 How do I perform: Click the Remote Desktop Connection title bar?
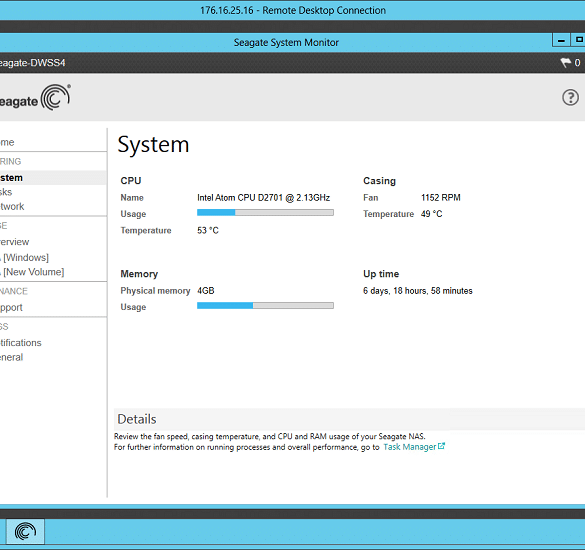pyautogui.click(x=292, y=10)
